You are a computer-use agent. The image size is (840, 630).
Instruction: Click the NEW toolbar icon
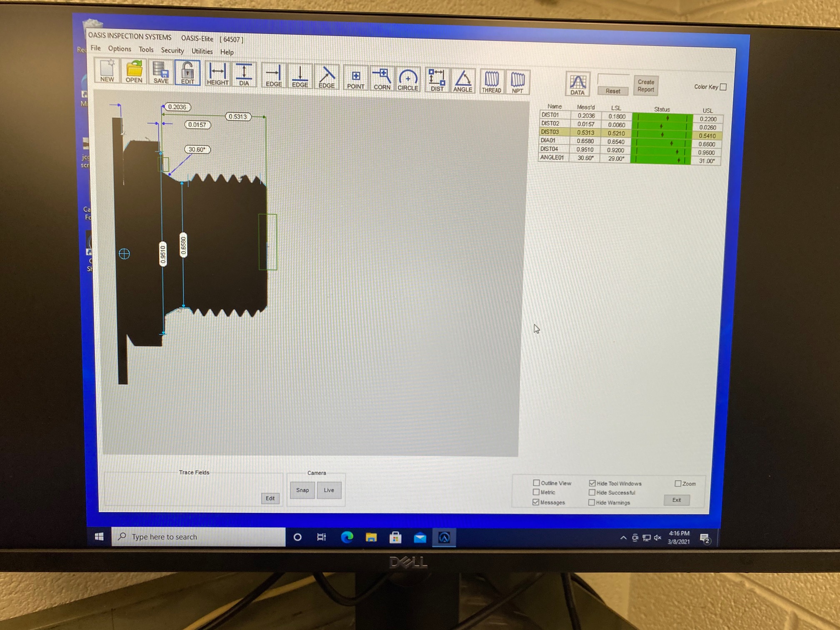(107, 71)
